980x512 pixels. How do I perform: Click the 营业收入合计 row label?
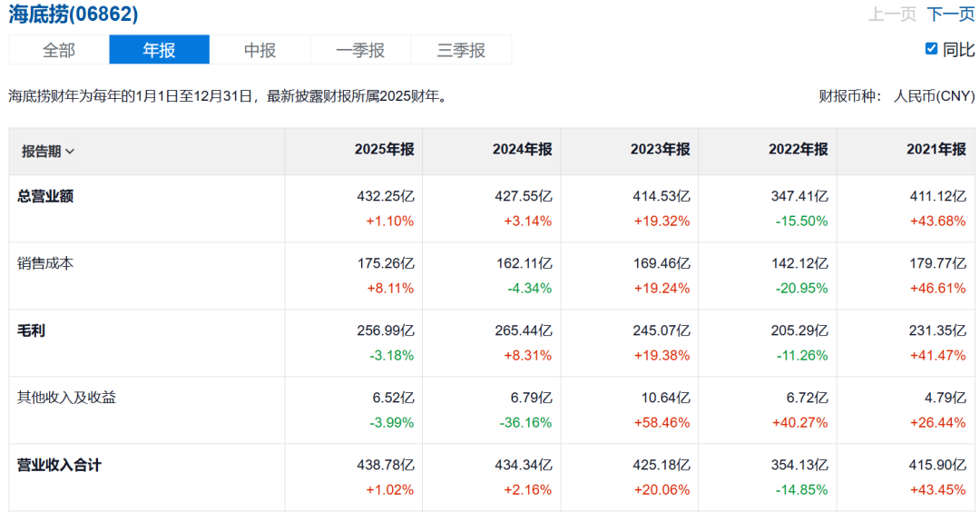tap(60, 465)
